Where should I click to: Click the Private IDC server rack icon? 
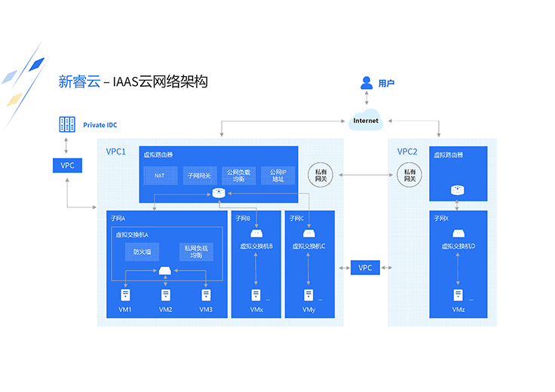pyautogui.click(x=67, y=124)
